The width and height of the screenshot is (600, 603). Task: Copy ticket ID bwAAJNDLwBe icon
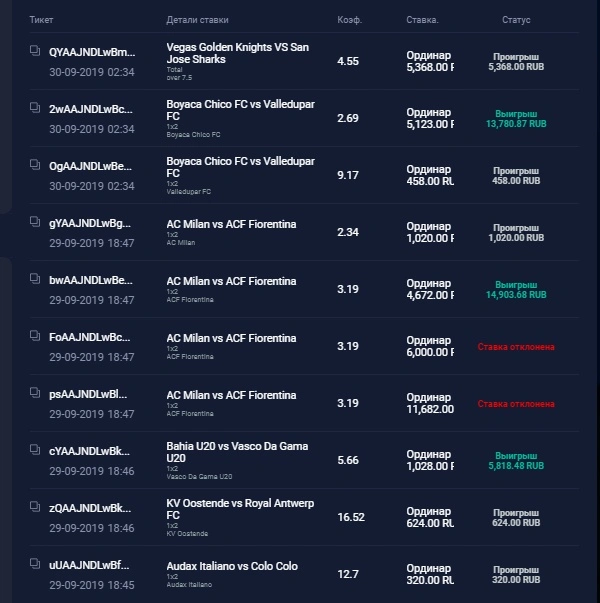pyautogui.click(x=35, y=278)
